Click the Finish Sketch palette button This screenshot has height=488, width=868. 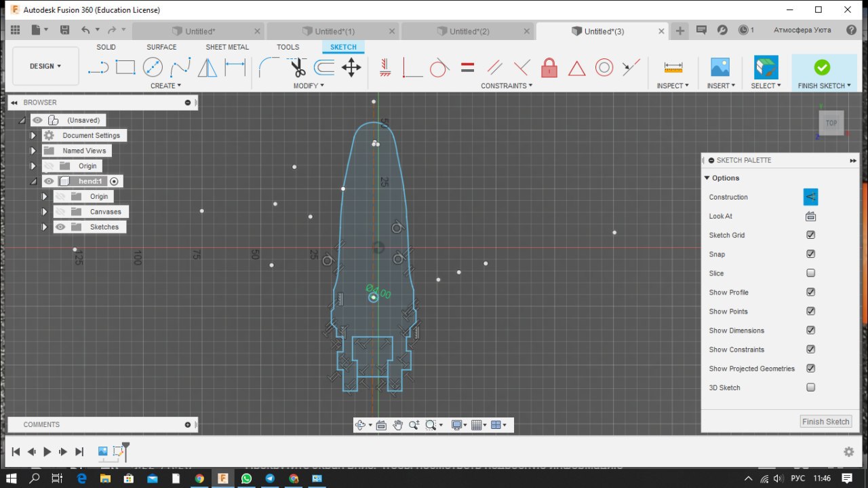[x=825, y=421]
